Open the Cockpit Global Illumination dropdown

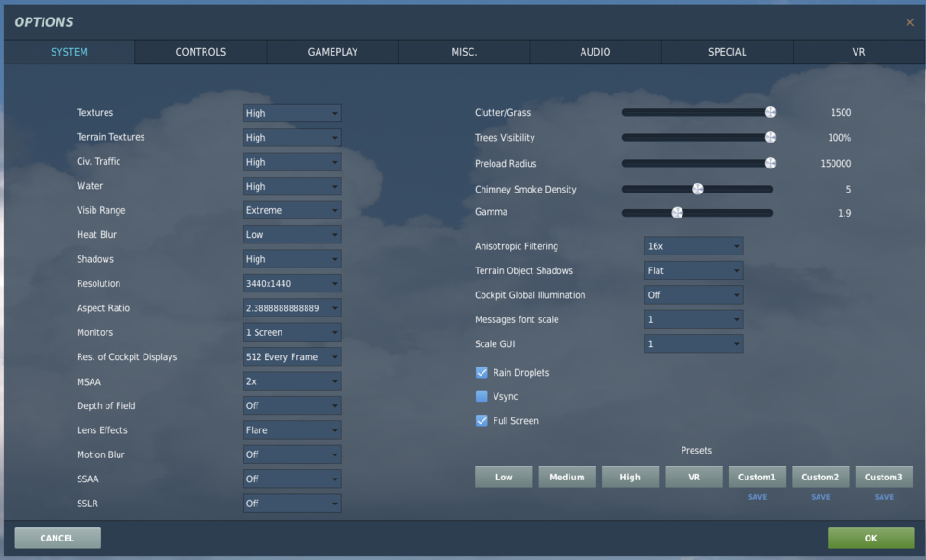click(x=693, y=294)
